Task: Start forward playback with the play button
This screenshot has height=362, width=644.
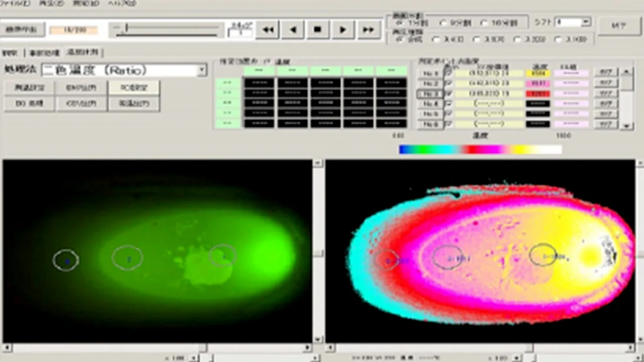Action: pos(343,30)
